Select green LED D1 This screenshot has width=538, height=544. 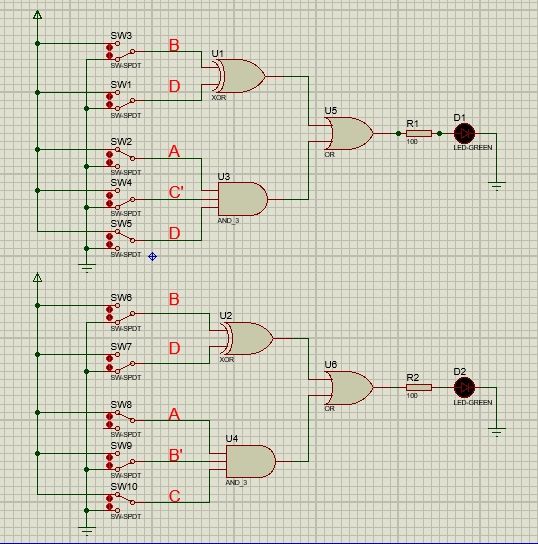coord(464,133)
